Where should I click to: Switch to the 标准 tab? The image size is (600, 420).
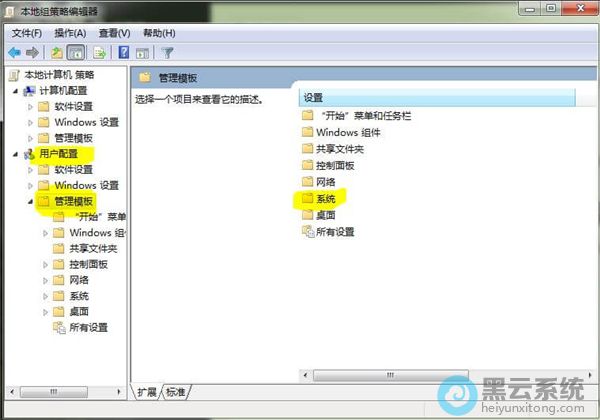[176, 391]
